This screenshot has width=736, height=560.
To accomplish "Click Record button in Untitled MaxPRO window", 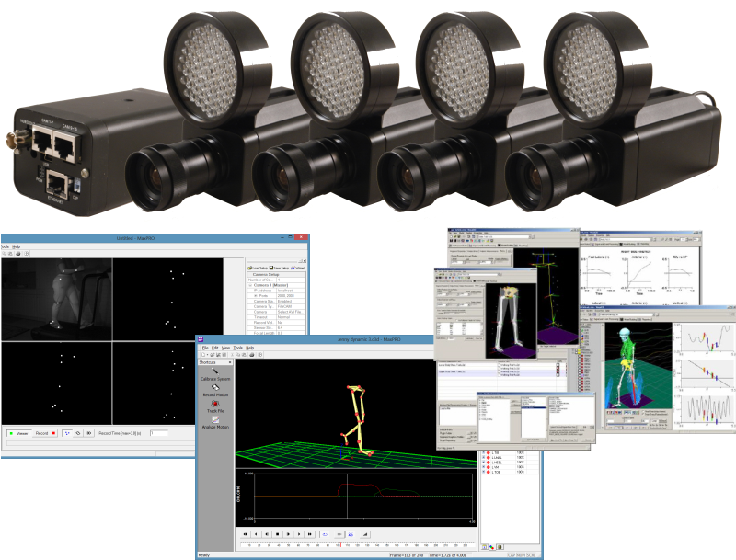I will click(x=45, y=433).
